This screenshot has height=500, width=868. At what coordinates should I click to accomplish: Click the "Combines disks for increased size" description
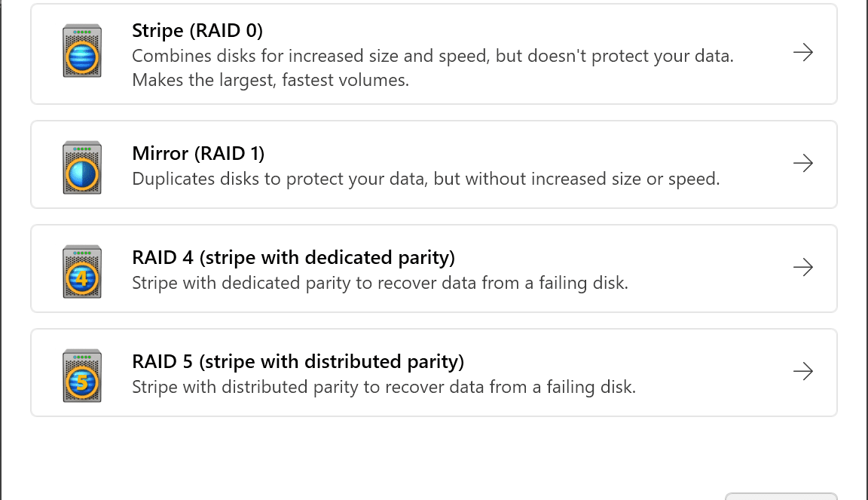click(432, 56)
